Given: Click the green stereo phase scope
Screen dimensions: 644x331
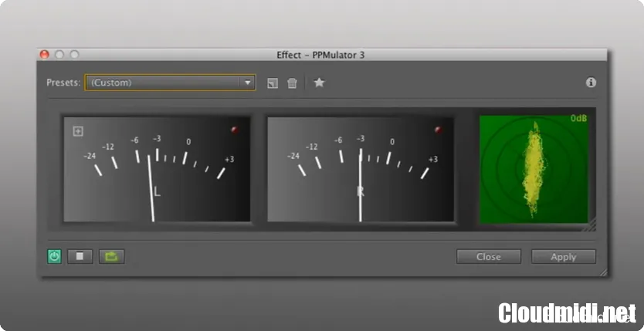Looking at the screenshot, I should pyautogui.click(x=534, y=170).
